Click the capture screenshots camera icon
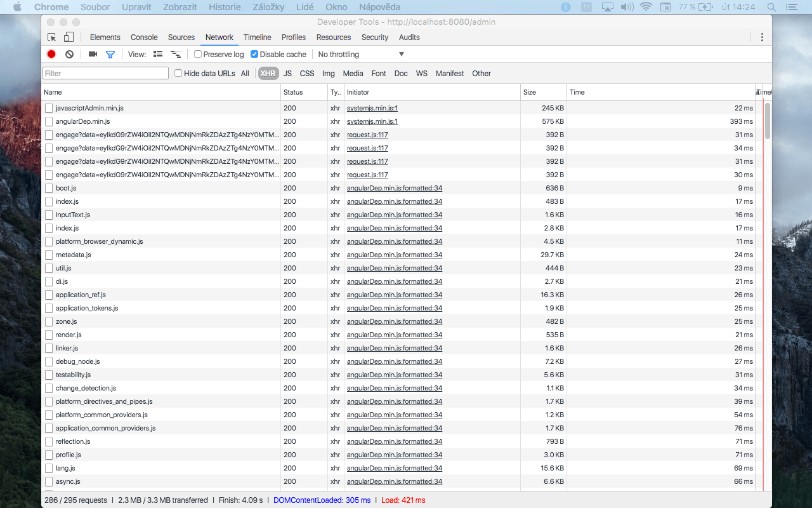The height and width of the screenshot is (508, 812). (93, 55)
